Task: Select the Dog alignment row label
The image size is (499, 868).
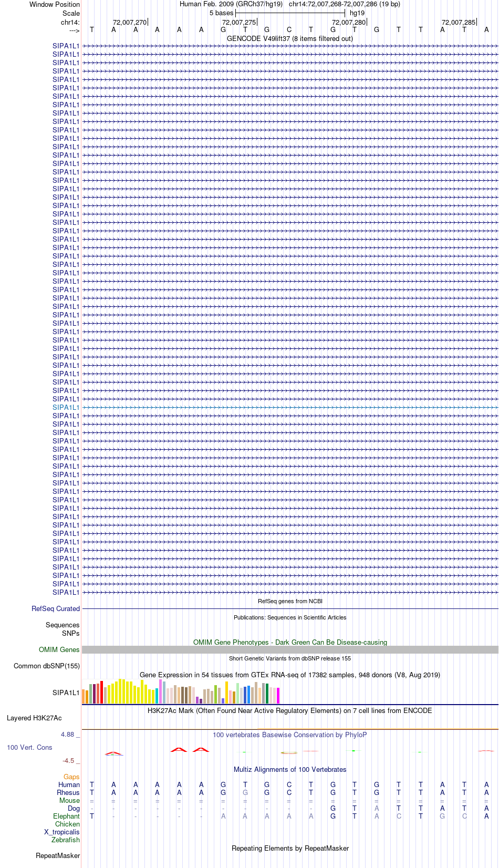Action: pyautogui.click(x=74, y=808)
